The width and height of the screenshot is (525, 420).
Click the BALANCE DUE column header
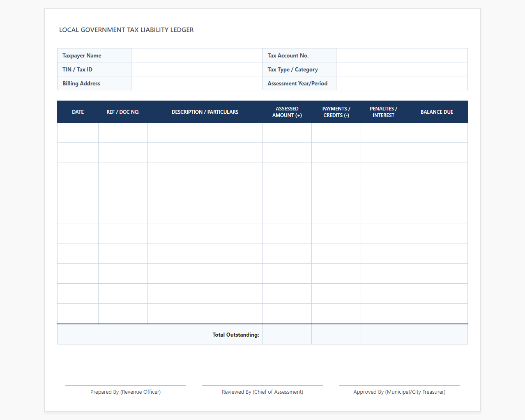coord(437,112)
